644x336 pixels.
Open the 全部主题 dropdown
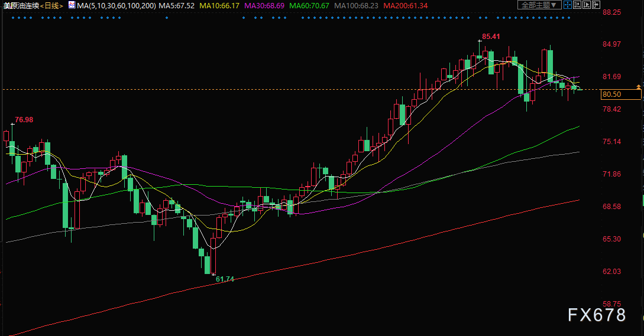(x=538, y=5)
